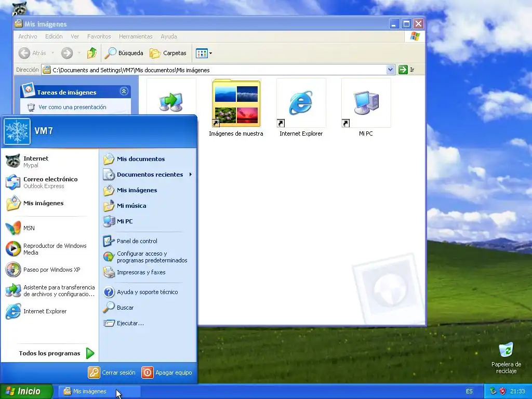Viewport: 532px width, 399px height.
Task: Open the Ayuda menu
Action: 169,36
